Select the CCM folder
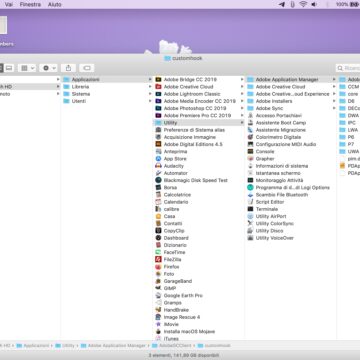Image resolution: width=360 pixels, height=360 pixels. point(349,87)
